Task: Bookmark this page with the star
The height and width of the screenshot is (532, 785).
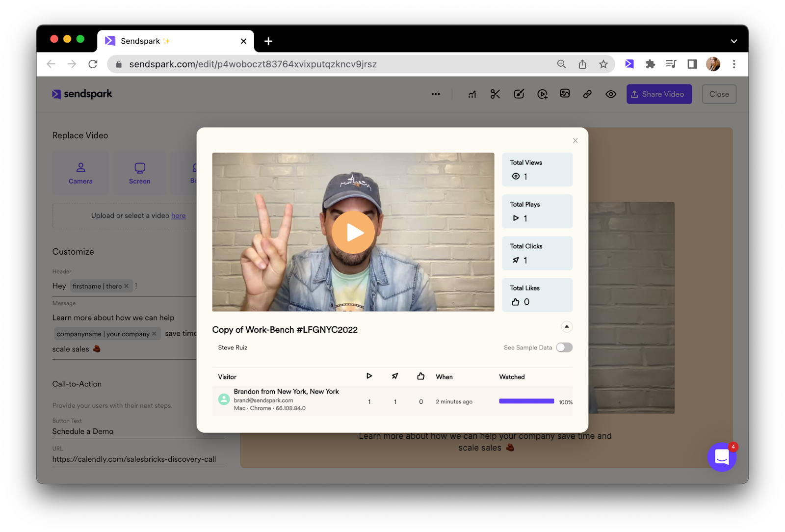Action: tap(603, 64)
